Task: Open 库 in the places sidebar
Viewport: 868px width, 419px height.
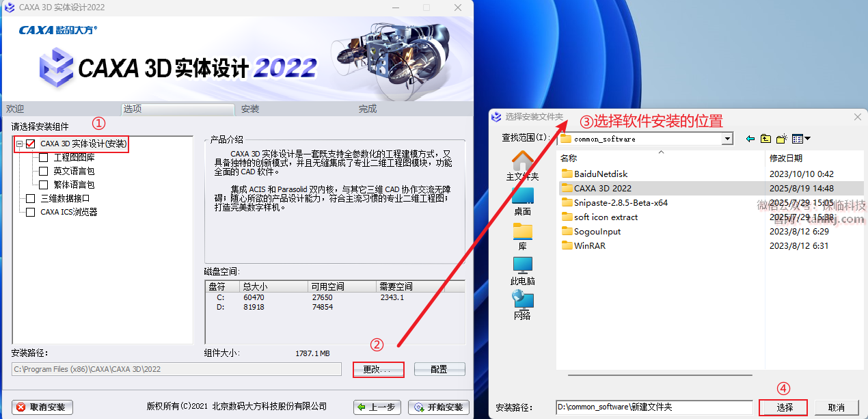Action: point(523,236)
